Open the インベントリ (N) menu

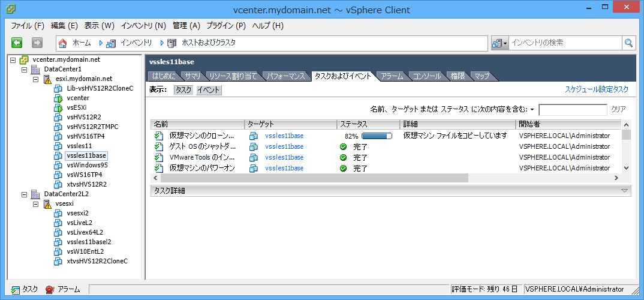click(x=143, y=26)
